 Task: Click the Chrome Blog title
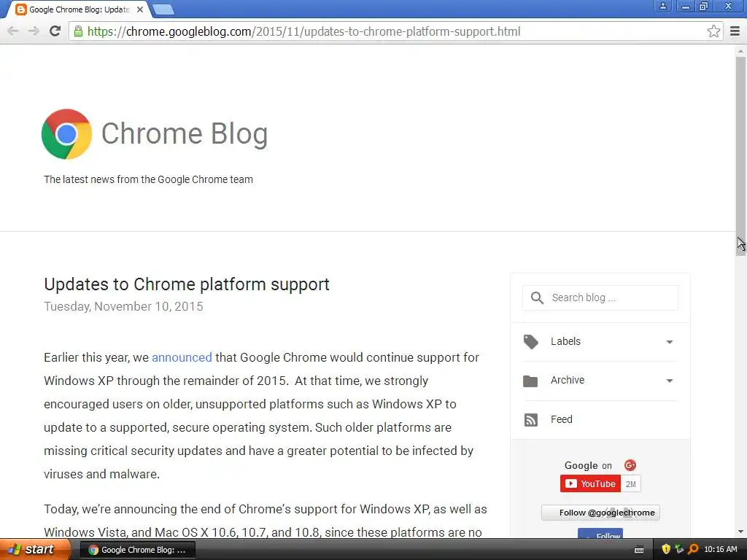click(x=185, y=133)
